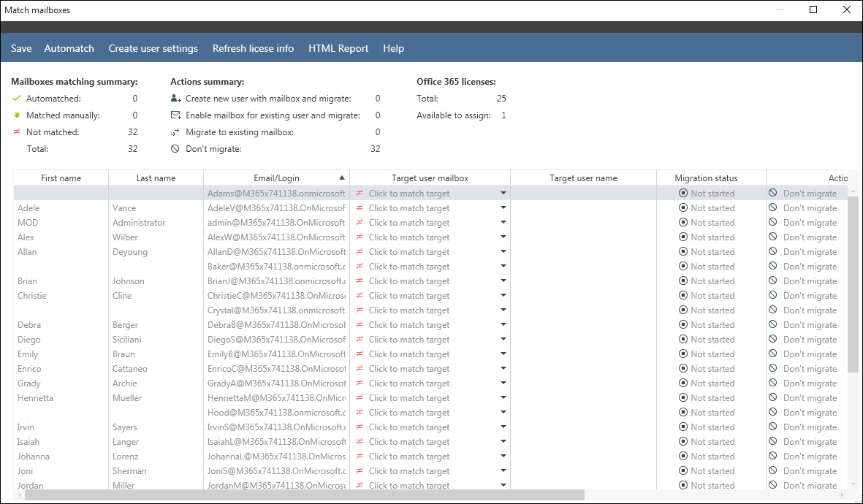This screenshot has height=504, width=863.
Task: Sort by First name column header
Action: click(61, 177)
